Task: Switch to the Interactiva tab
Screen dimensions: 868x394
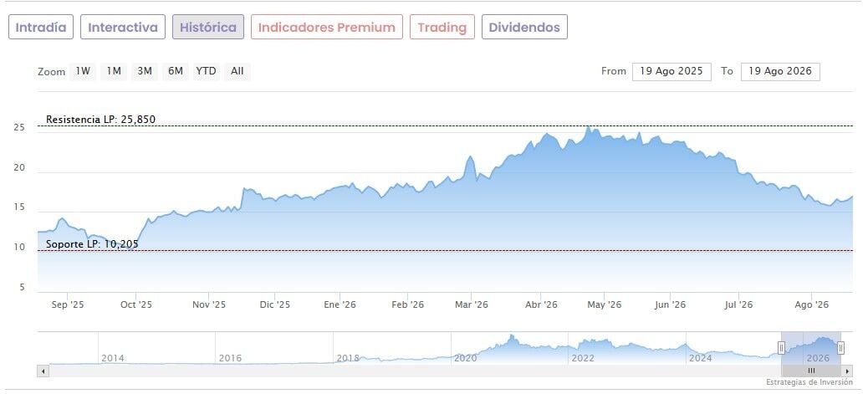Action: click(x=123, y=27)
